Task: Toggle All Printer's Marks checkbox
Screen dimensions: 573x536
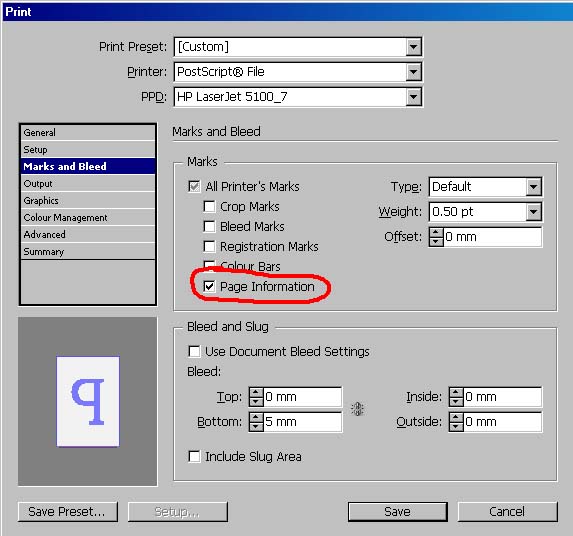Action: [x=194, y=186]
